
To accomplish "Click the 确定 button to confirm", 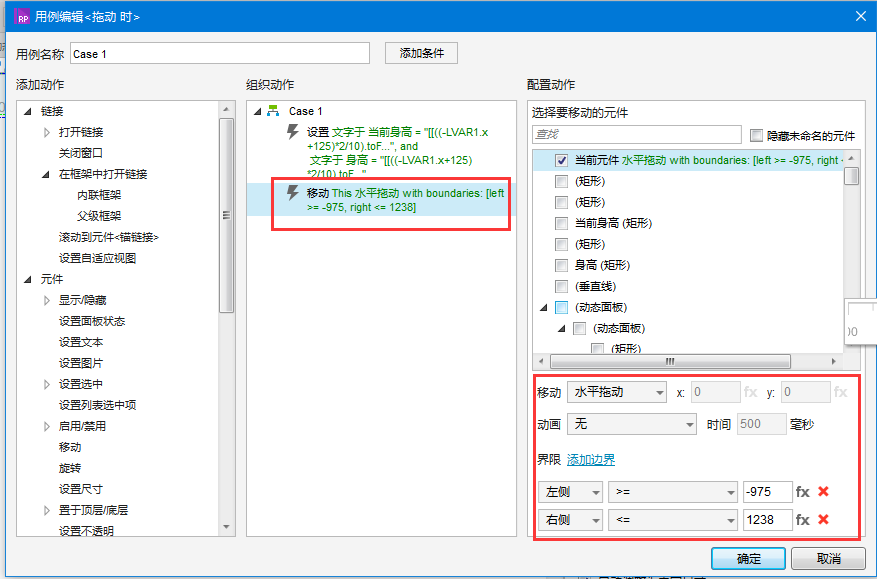I will click(747, 558).
